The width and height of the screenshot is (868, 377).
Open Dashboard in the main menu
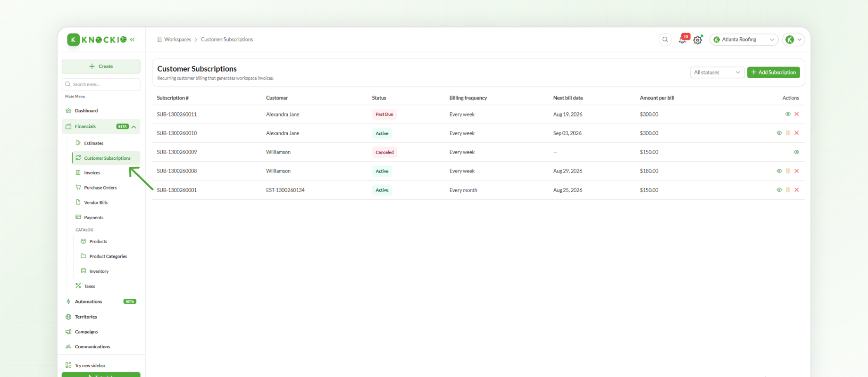click(x=101, y=111)
